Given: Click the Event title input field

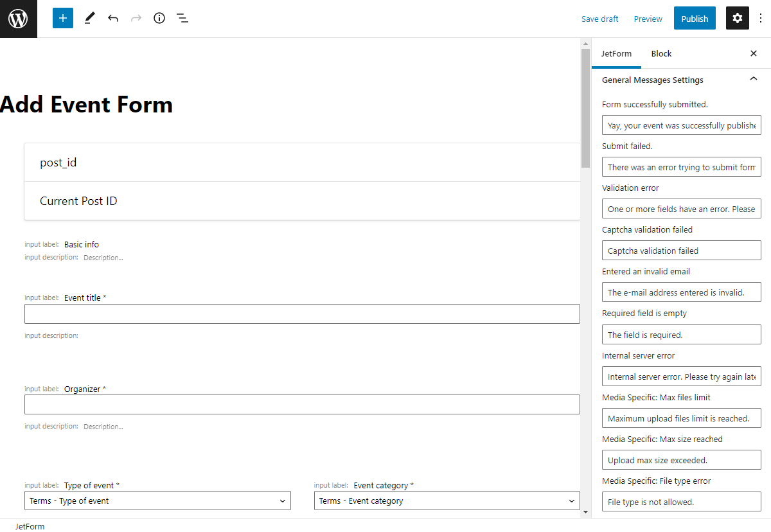Looking at the screenshot, I should [x=302, y=314].
